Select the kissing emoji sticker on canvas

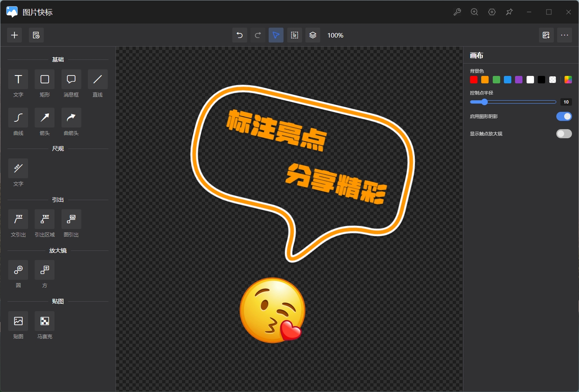click(x=273, y=310)
